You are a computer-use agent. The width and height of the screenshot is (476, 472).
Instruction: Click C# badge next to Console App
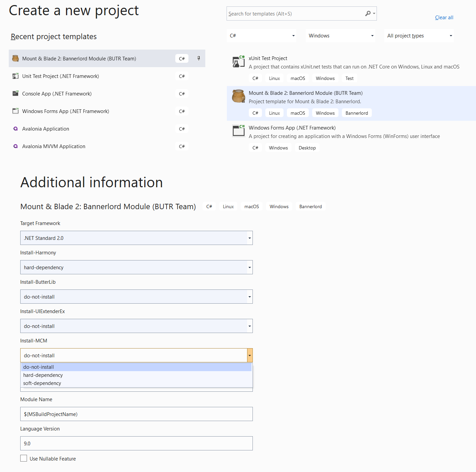(x=182, y=93)
